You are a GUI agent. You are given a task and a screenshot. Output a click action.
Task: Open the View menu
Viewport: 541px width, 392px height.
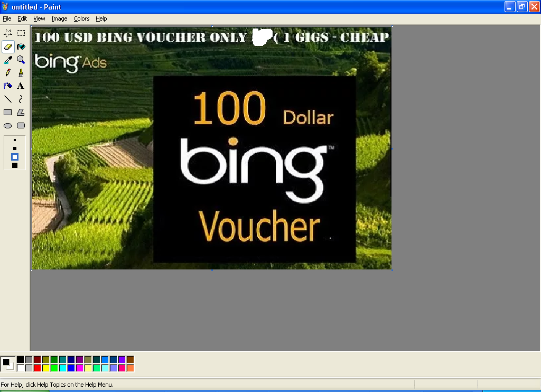tap(39, 18)
